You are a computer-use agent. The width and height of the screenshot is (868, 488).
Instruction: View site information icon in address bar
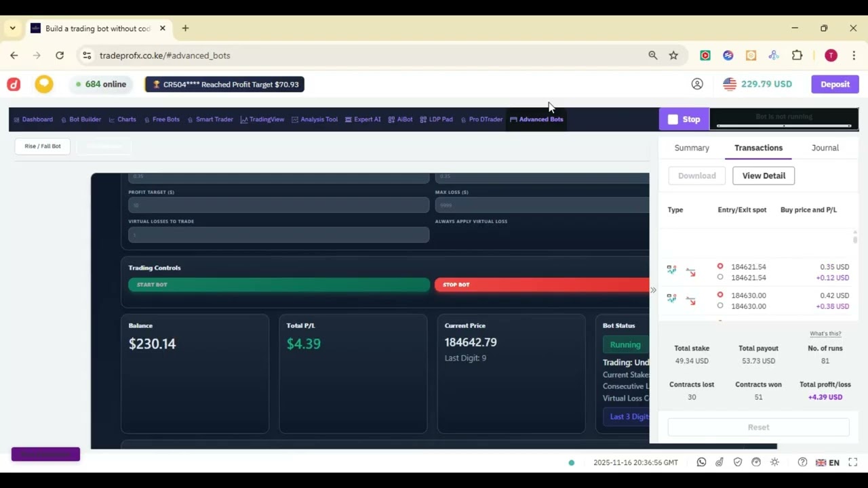[86, 56]
